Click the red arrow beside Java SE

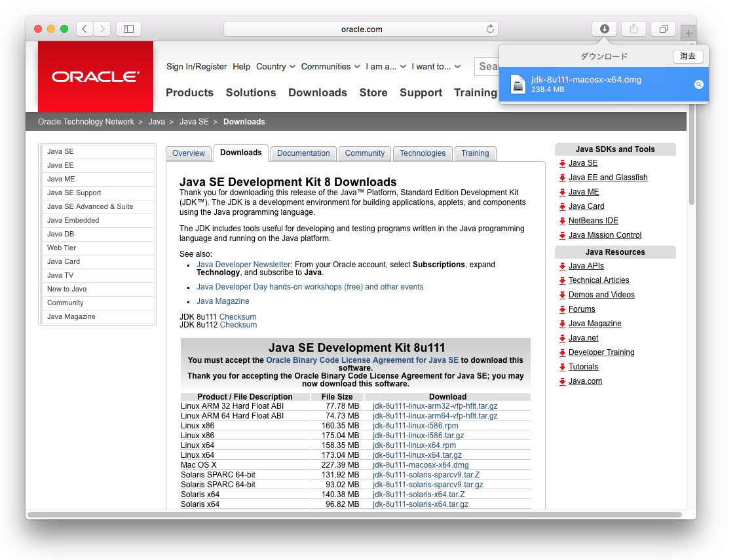[x=562, y=164]
